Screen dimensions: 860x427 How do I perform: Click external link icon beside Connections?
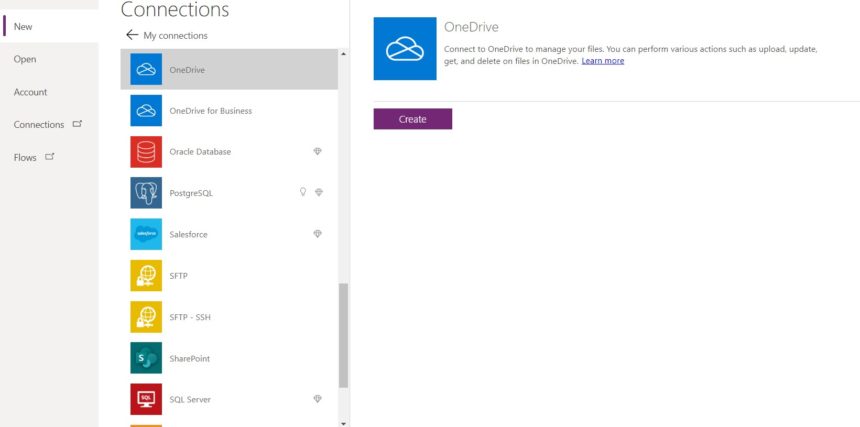tap(77, 124)
